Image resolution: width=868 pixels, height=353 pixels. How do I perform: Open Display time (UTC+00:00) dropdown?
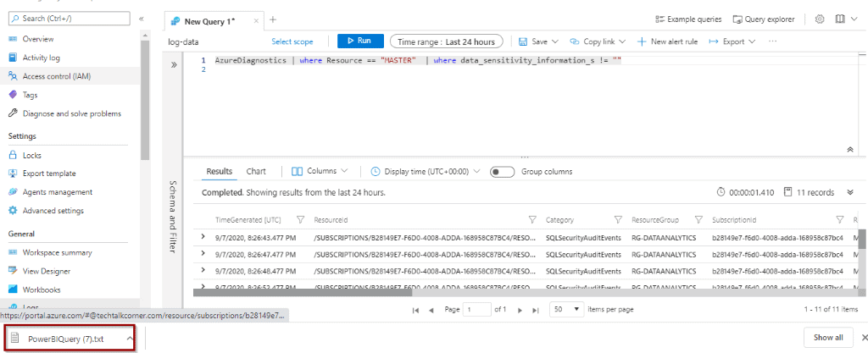click(x=426, y=171)
